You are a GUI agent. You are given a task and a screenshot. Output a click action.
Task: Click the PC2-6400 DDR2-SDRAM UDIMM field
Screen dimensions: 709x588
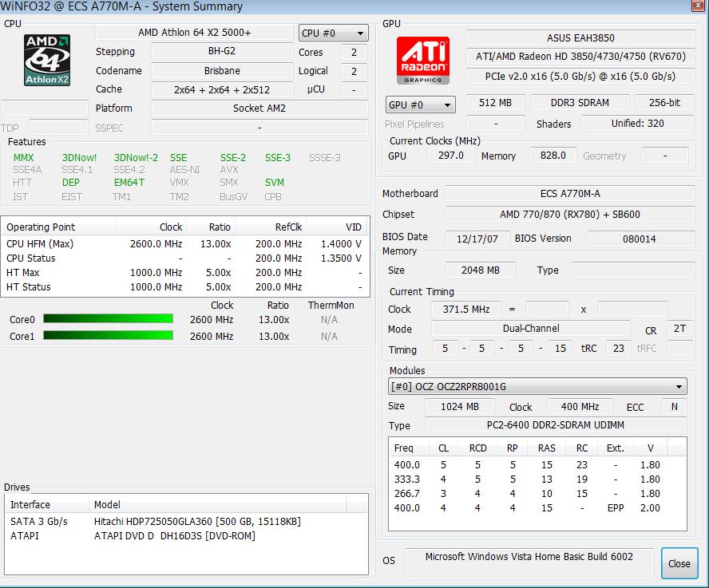(555, 425)
